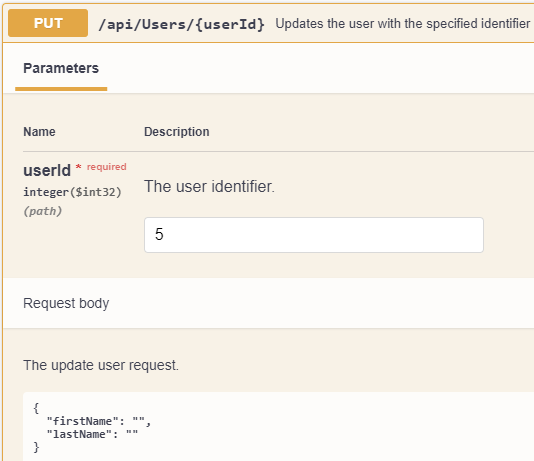Collapse the endpoint via its summary description
The height and width of the screenshot is (461, 534).
click(x=403, y=24)
